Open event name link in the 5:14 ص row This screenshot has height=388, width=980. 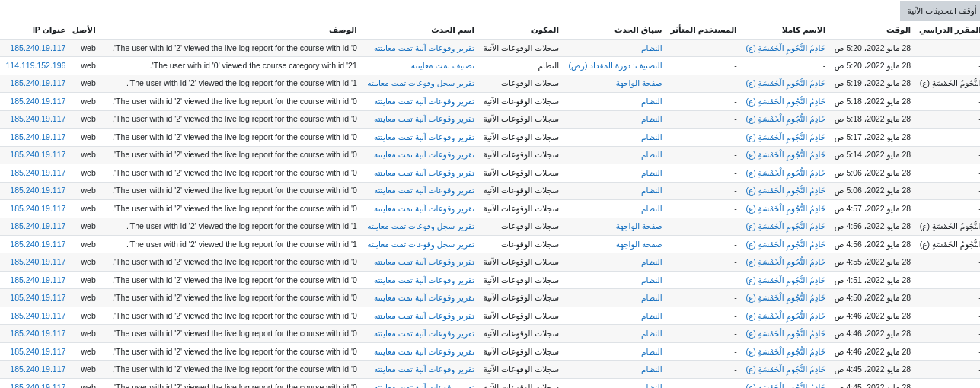424,155
